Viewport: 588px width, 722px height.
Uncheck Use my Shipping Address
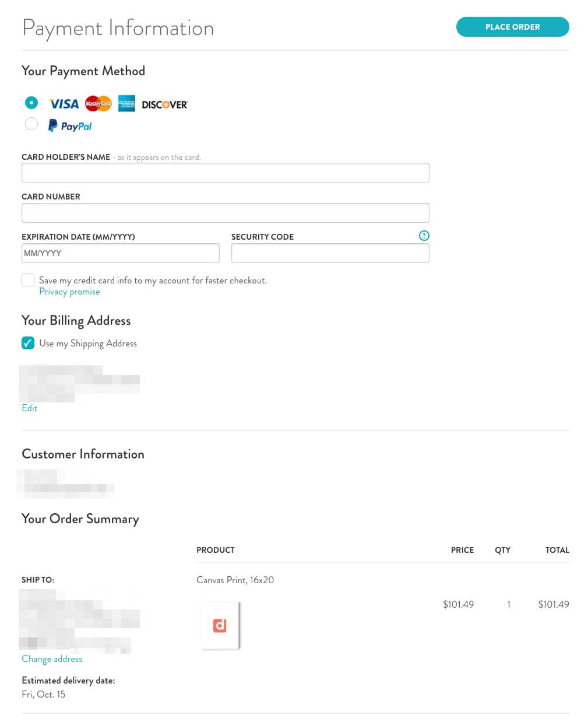pyautogui.click(x=28, y=343)
